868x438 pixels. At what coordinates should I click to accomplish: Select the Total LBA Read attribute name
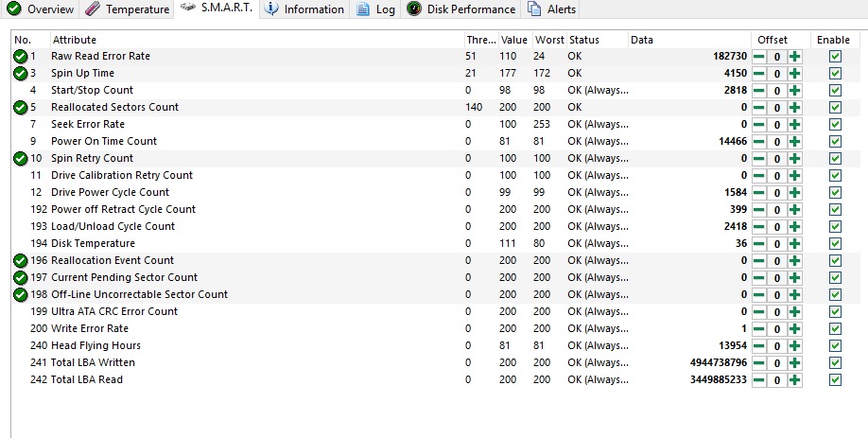87,380
